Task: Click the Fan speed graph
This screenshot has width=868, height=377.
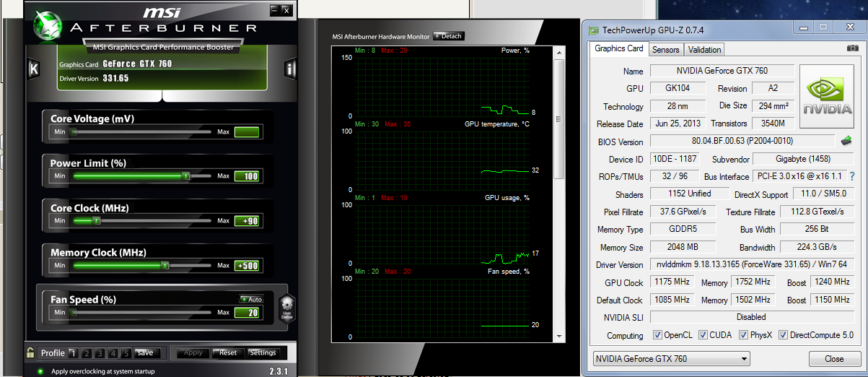Action: 442,308
